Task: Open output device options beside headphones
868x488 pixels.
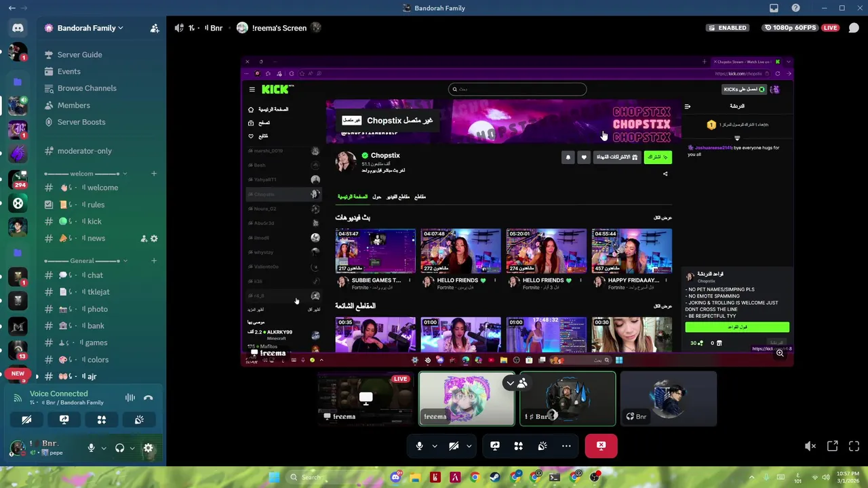Action: click(x=133, y=448)
